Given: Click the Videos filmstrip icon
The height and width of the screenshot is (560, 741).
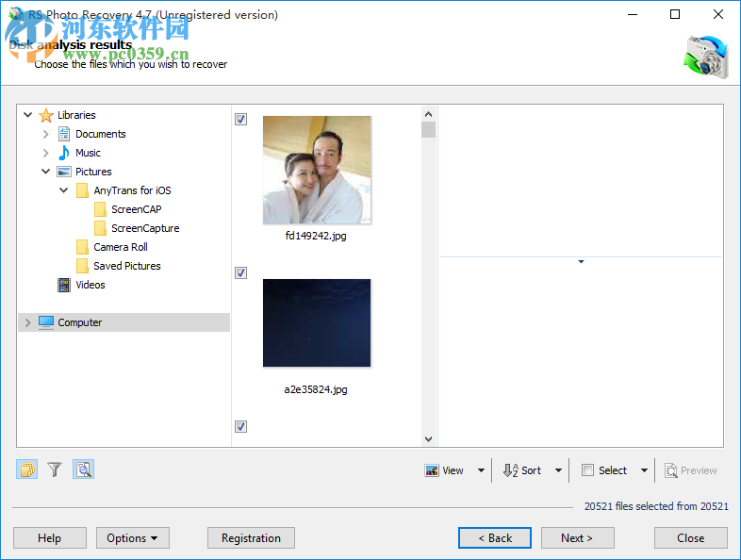Looking at the screenshot, I should tap(64, 285).
